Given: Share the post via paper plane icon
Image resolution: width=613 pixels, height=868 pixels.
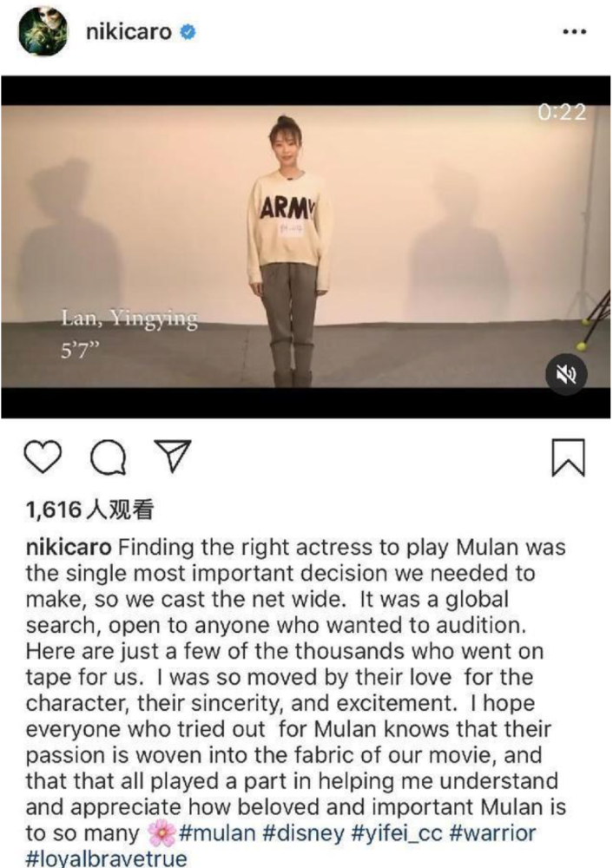Looking at the screenshot, I should [172, 457].
